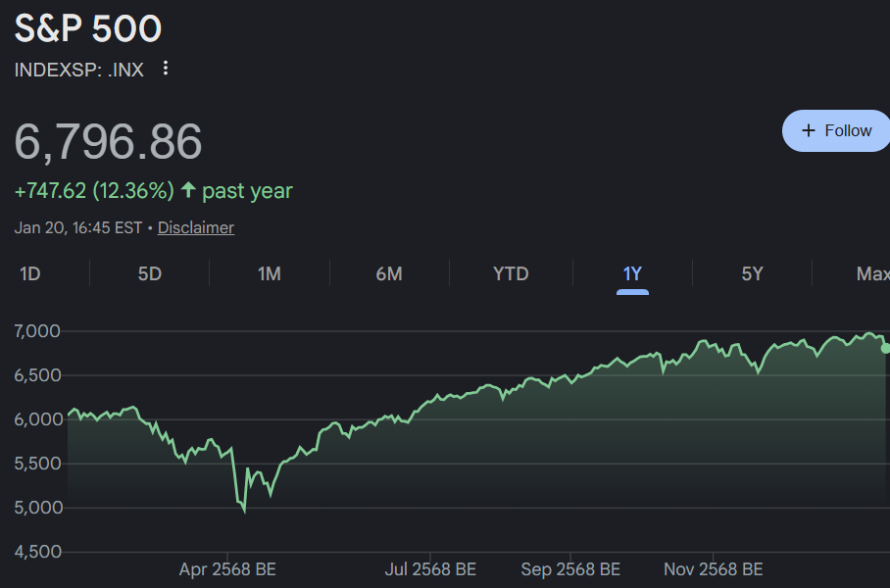This screenshot has width=890, height=588.
Task: Follow the S&P 500 index
Action: [836, 130]
